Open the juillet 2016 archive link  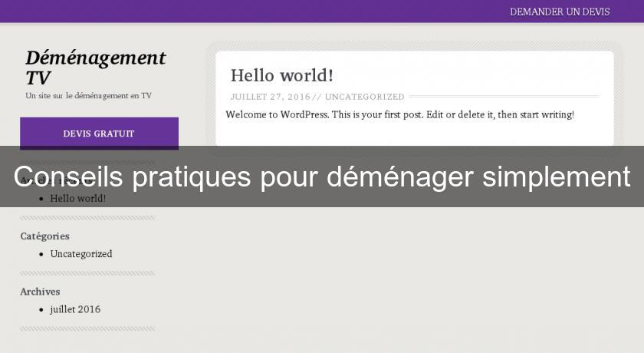coord(75,309)
